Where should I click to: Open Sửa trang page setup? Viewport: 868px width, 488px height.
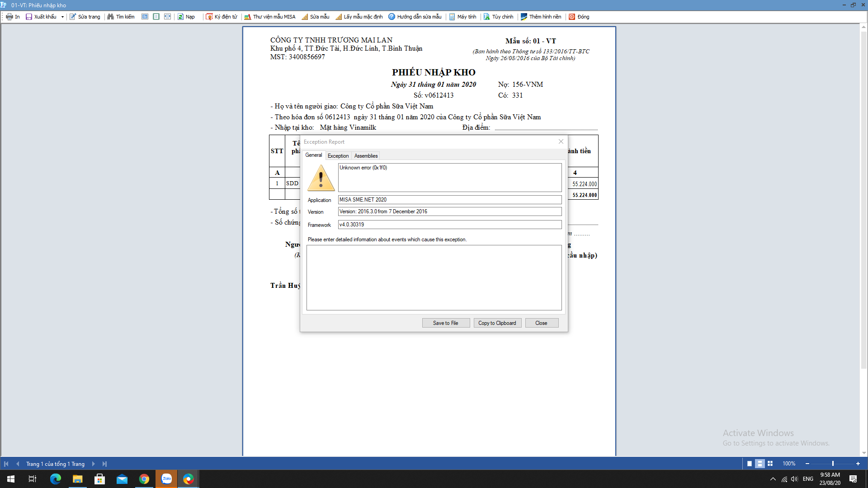[x=85, y=17]
